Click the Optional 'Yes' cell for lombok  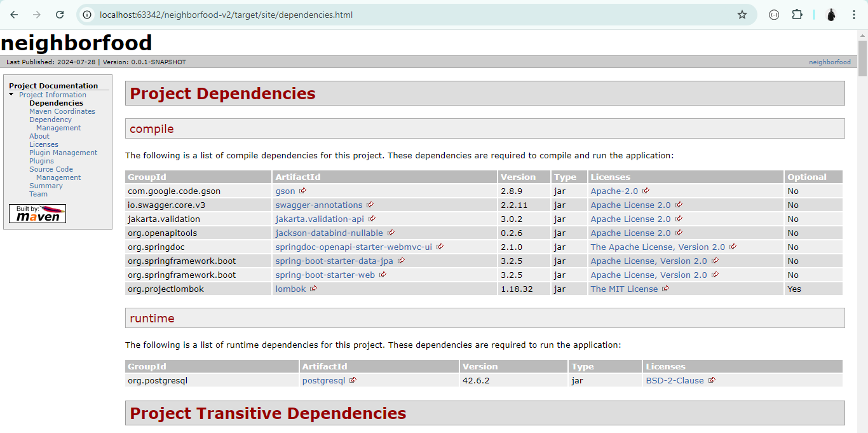pos(813,289)
